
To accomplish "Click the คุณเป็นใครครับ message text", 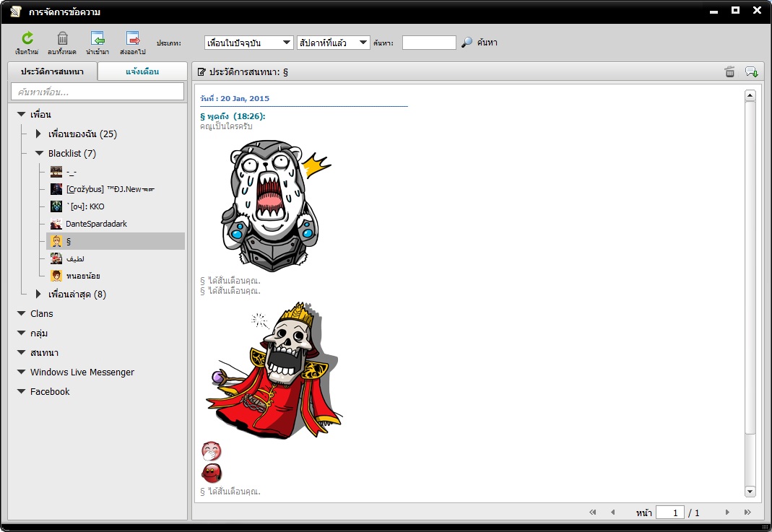I will 226,126.
